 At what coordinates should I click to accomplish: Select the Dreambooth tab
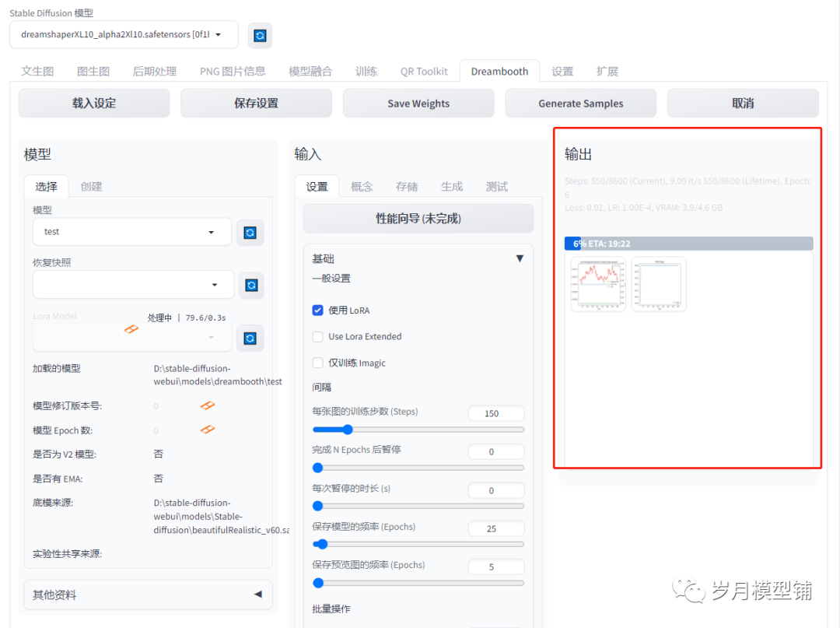(499, 72)
